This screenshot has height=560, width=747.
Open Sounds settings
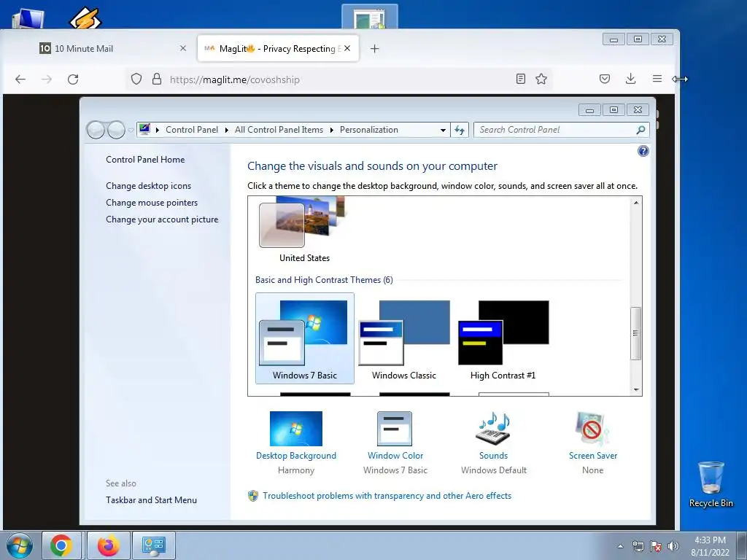pyautogui.click(x=494, y=443)
